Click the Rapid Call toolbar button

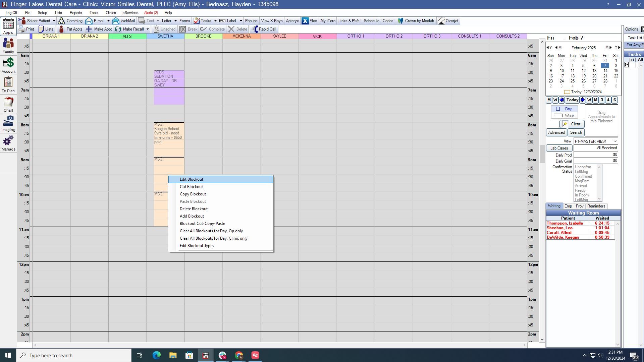(264, 29)
